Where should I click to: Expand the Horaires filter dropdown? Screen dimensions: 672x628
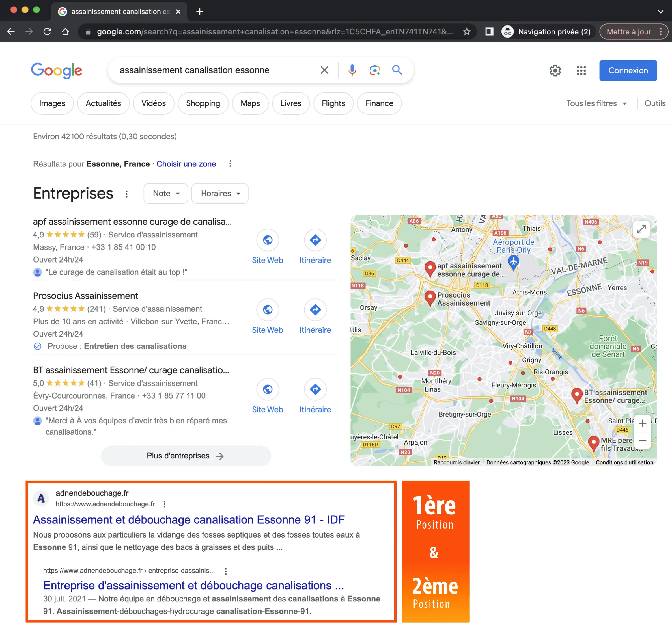point(220,194)
